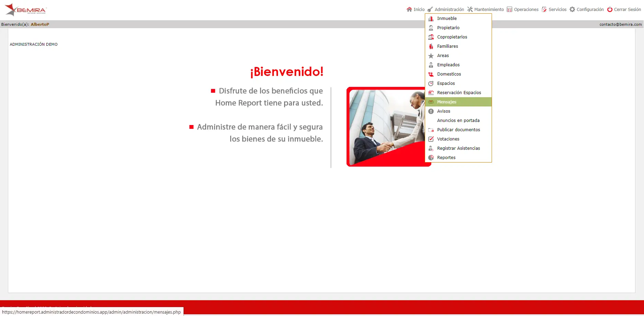This screenshot has width=644, height=316.
Task: Open Votaciones menu entry
Action: tap(458, 139)
